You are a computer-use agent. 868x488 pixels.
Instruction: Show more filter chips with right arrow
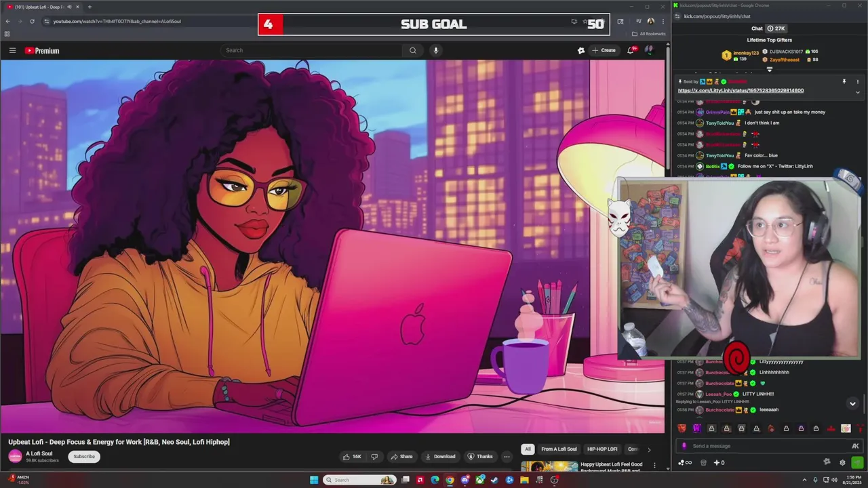pos(649,449)
